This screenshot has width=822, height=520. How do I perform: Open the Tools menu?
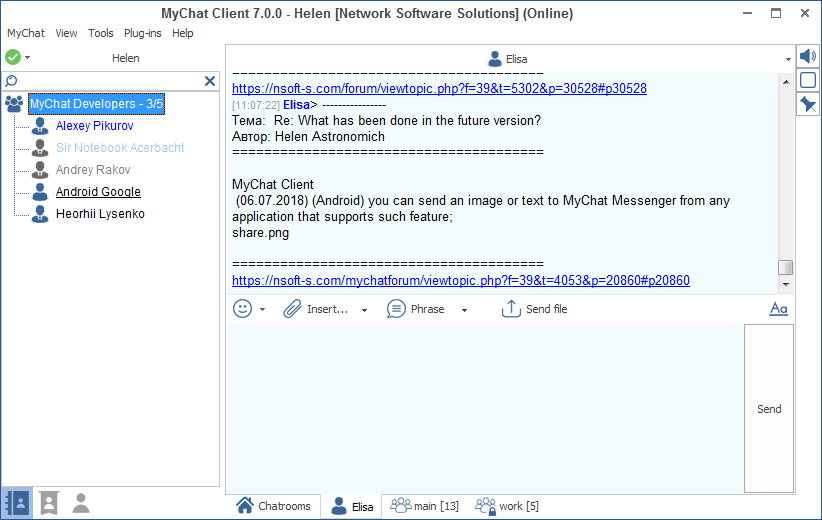[101, 33]
